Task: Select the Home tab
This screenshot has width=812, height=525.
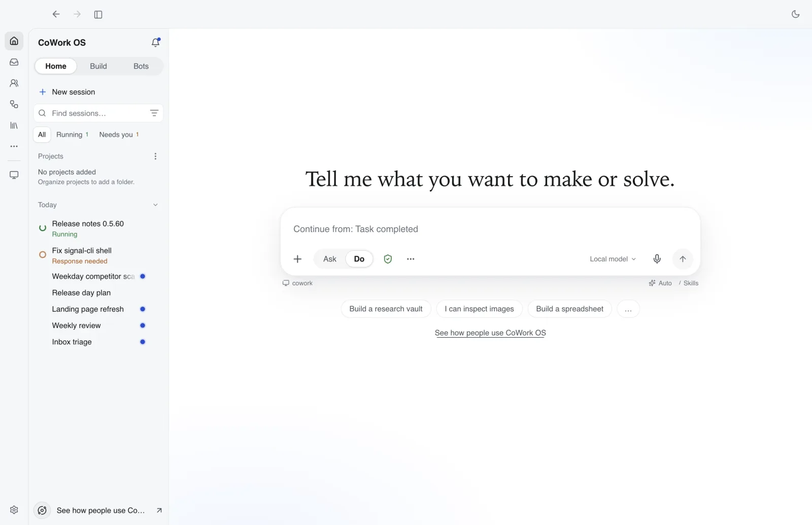Action: [x=56, y=66]
